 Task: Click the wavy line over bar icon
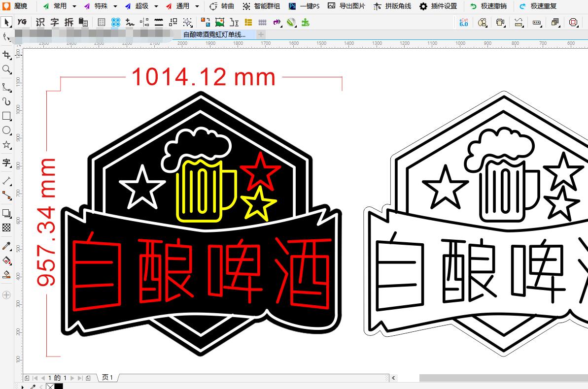pyautogui.click(x=159, y=23)
